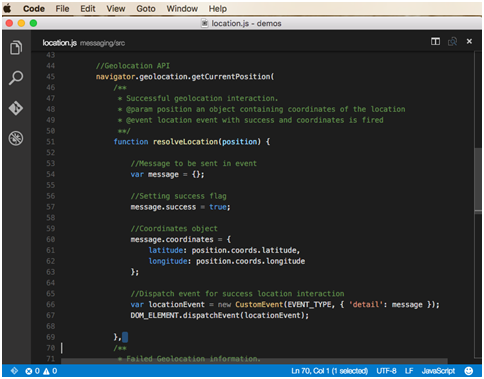Change JavaScript language mode
Viewport: 484px width, 379px height.
coord(438,371)
